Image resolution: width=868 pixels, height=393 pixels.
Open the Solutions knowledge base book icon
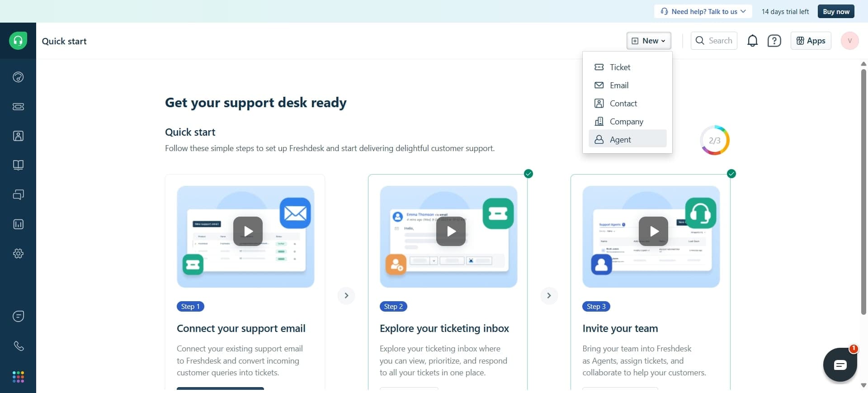[x=18, y=165]
